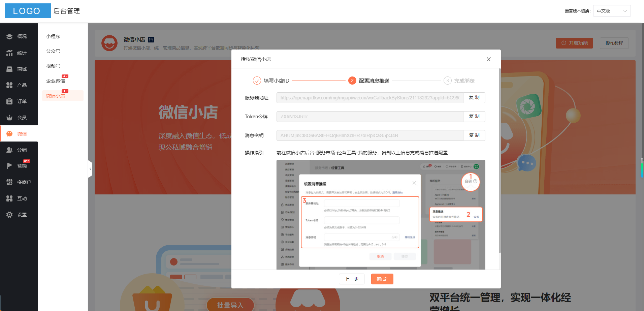
Task: Copy the 服务器地址 with its 复制 button
Action: (x=474, y=98)
